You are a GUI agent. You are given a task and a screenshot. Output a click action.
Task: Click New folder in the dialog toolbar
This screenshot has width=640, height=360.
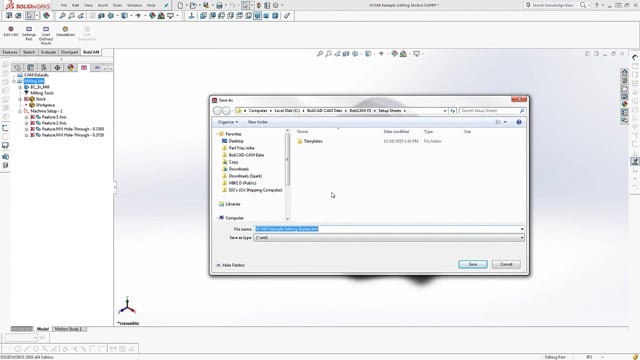(x=258, y=122)
